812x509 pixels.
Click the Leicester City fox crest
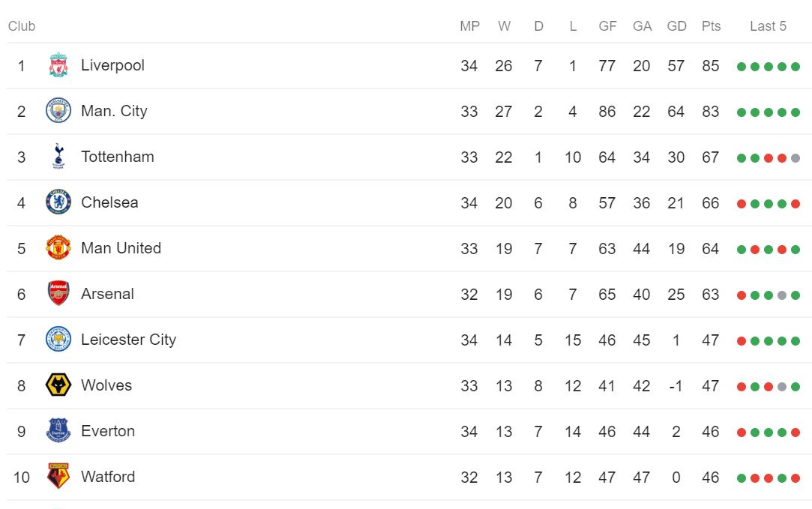[58, 339]
